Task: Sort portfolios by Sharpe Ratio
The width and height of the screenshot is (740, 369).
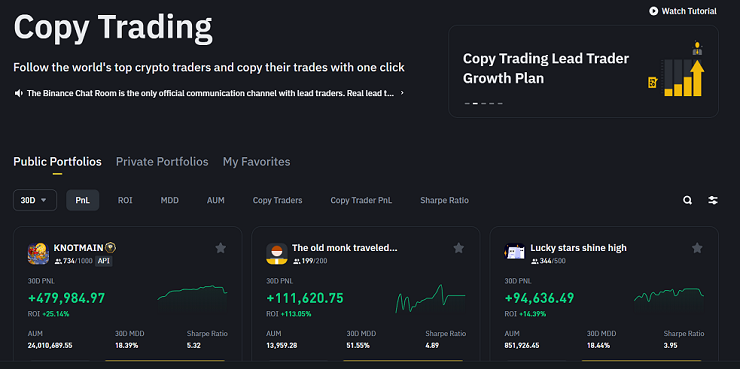Action: point(445,200)
